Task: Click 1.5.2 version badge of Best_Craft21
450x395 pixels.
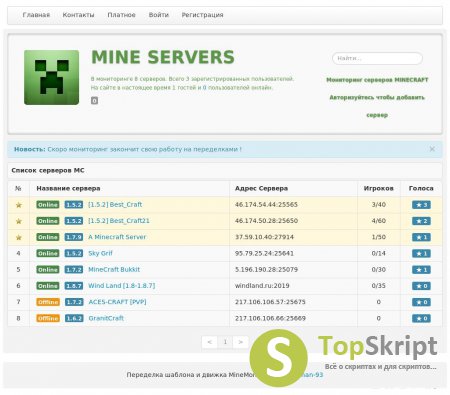Action: [74, 221]
